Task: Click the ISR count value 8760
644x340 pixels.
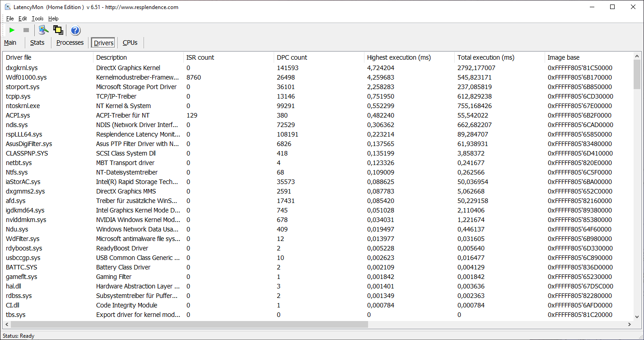Action: (194, 77)
